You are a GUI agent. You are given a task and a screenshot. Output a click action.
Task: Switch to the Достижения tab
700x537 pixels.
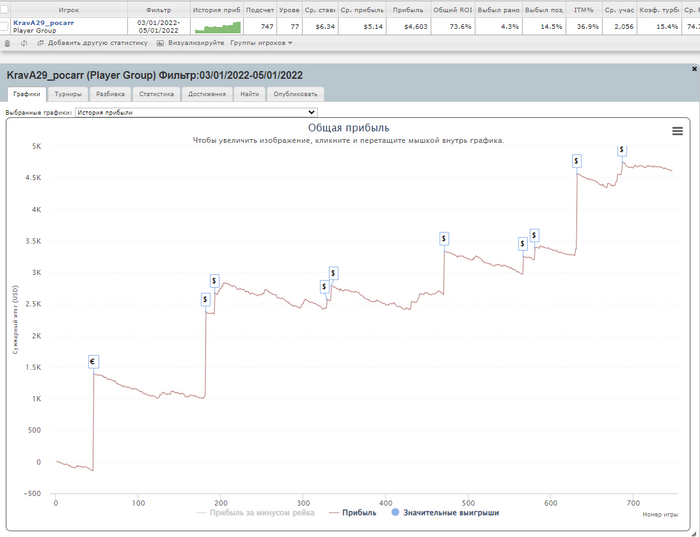[207, 94]
